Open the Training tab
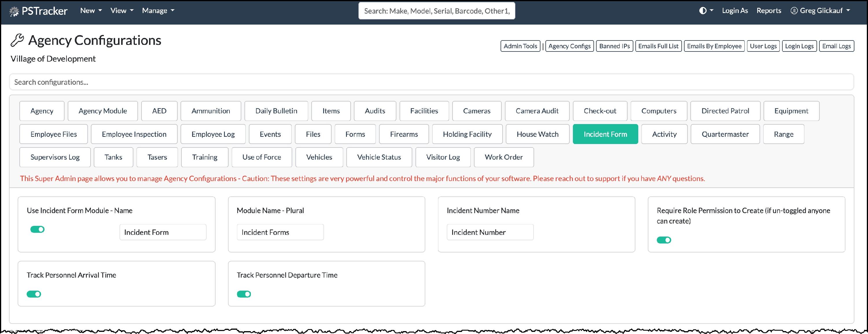 pyautogui.click(x=205, y=157)
